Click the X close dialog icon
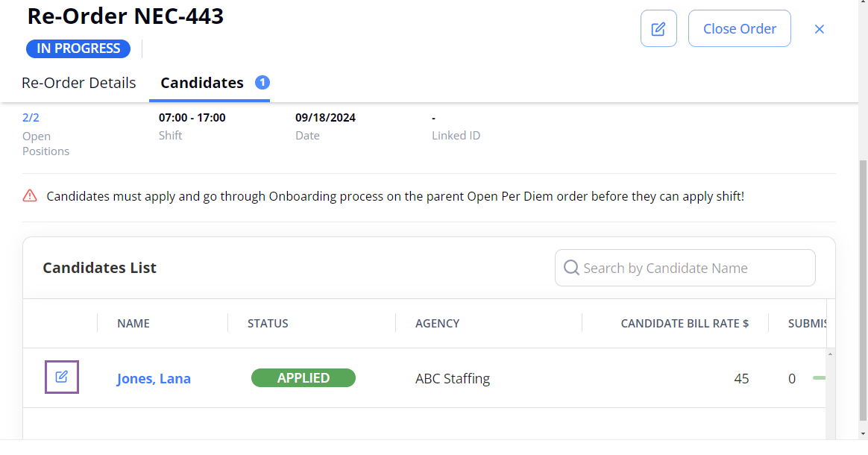The image size is (868, 455). coord(820,29)
